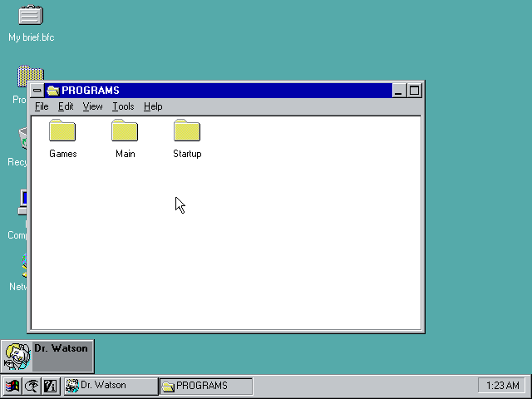Select the My brief.bfc desktop icon
Viewport: 532px width, 399px height.
coord(31,16)
